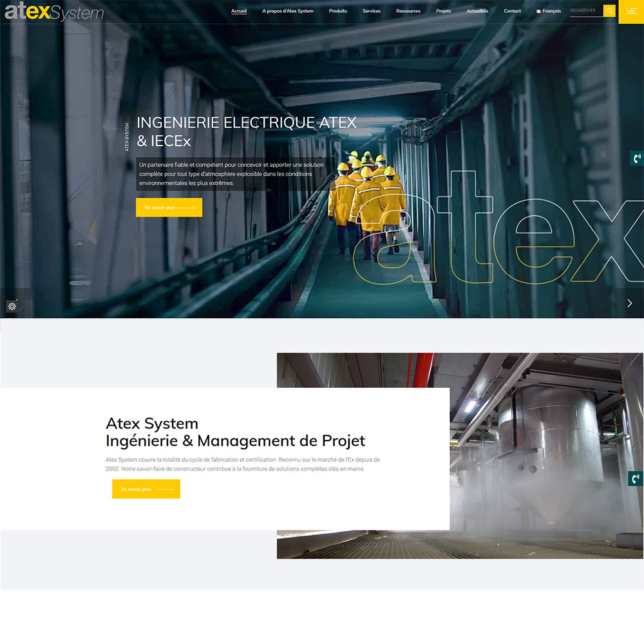Open the Projets menu
Screen dimensions: 644x644
(443, 11)
